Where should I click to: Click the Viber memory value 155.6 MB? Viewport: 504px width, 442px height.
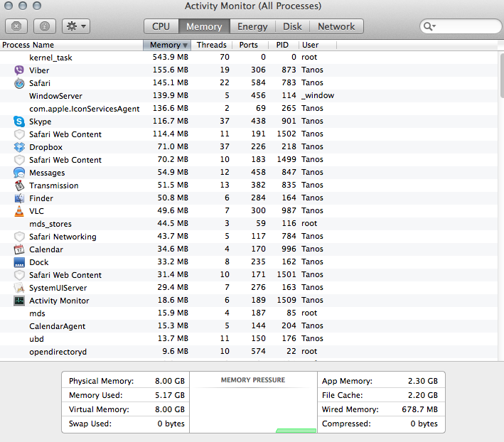tap(171, 70)
